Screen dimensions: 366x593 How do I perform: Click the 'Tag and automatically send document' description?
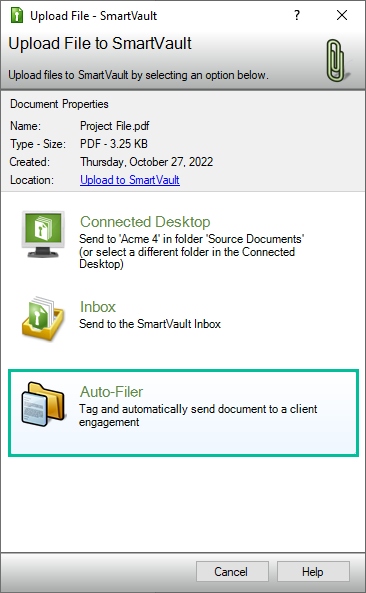pyautogui.click(x=198, y=415)
